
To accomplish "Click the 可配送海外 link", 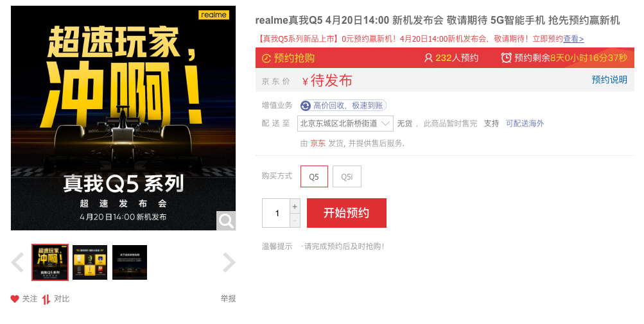I will point(525,123).
